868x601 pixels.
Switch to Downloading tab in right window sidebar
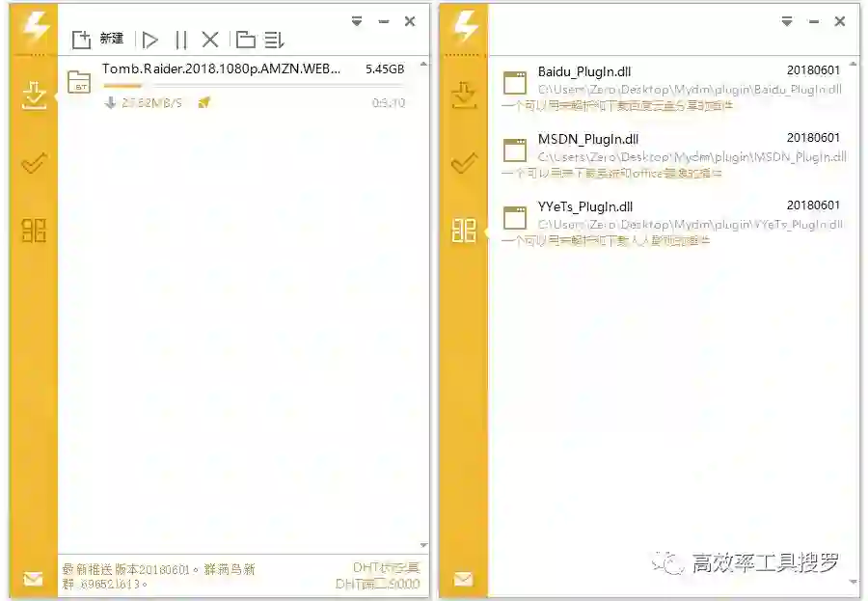tap(464, 95)
